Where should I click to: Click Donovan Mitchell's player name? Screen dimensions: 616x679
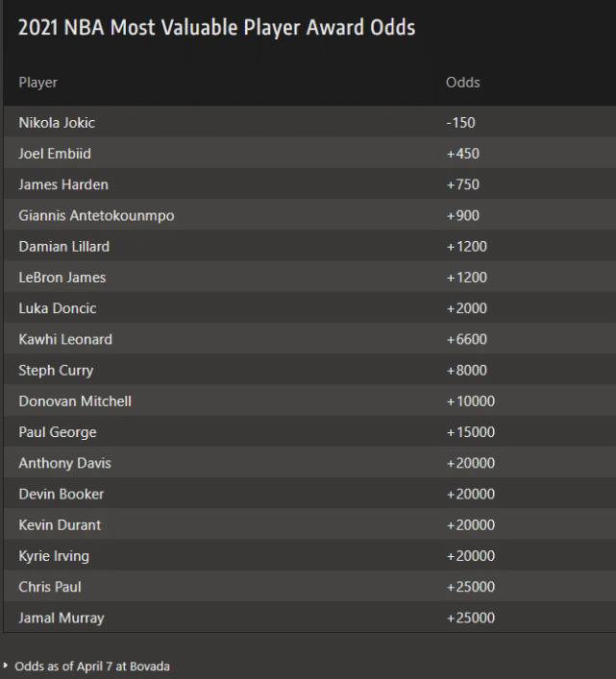coord(75,401)
